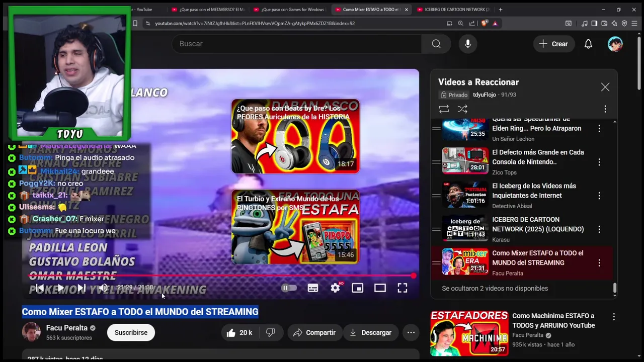Open the Ringtones por SMS end-screen video
The image size is (644, 362).
(295, 227)
